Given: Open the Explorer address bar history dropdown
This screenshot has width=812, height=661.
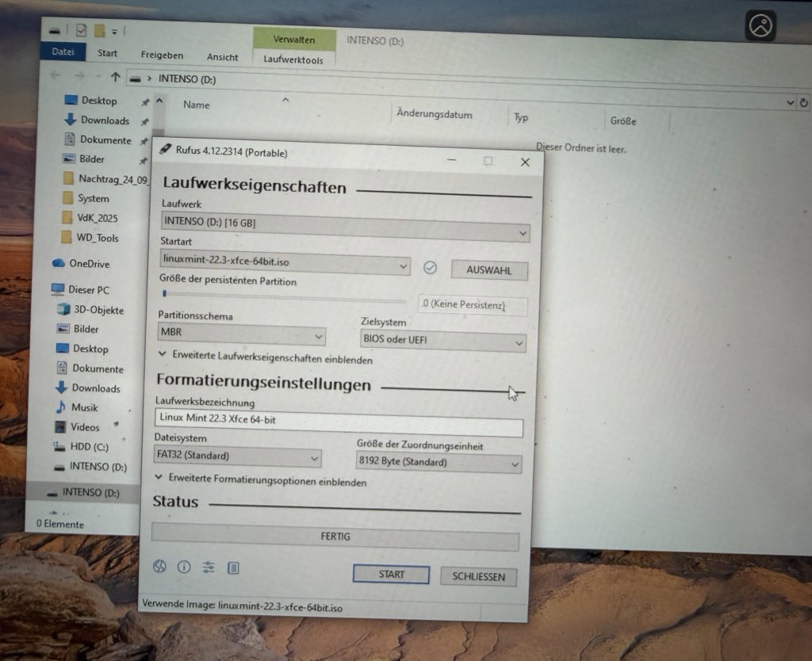Looking at the screenshot, I should pyautogui.click(x=791, y=102).
